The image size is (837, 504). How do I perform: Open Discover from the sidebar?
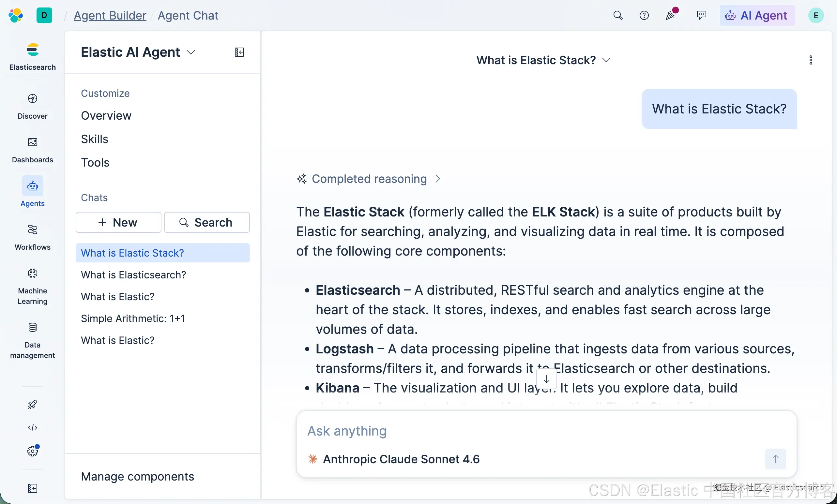33,107
